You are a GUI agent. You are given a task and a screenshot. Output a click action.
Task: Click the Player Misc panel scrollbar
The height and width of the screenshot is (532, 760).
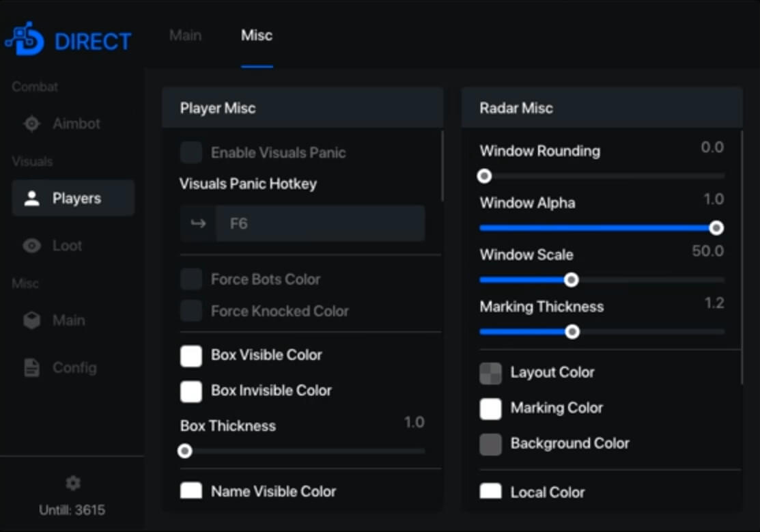442,166
